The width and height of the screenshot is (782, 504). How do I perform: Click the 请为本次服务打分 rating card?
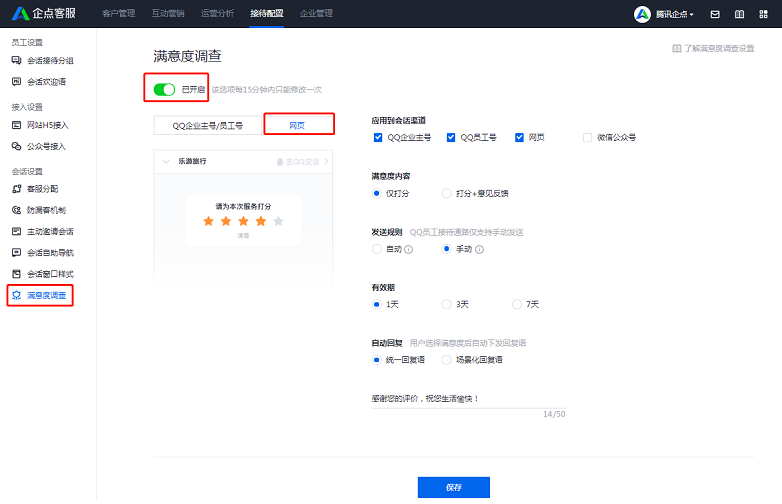[x=243, y=220]
